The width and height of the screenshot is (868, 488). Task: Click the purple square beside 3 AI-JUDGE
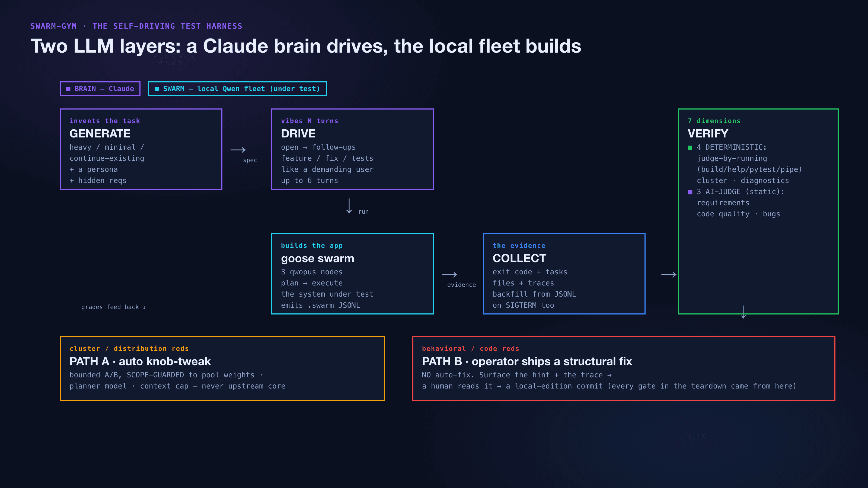pos(690,192)
